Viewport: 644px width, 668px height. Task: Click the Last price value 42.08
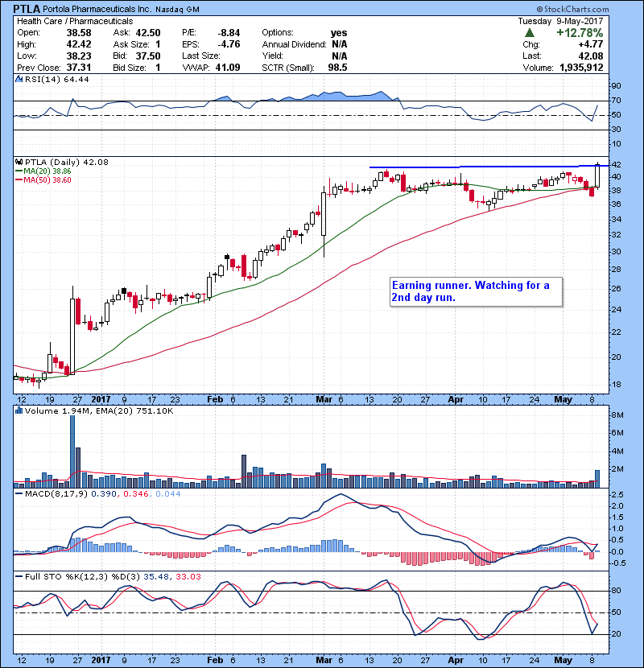[x=591, y=56]
